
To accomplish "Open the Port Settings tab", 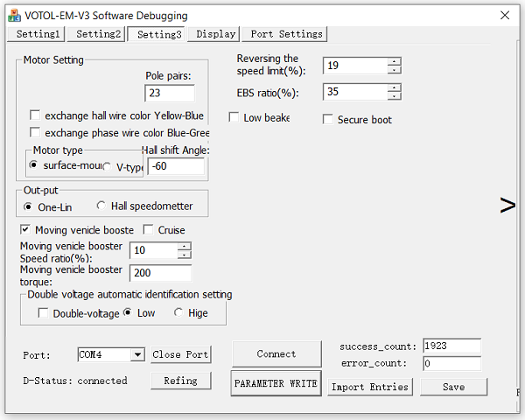I will click(x=285, y=34).
